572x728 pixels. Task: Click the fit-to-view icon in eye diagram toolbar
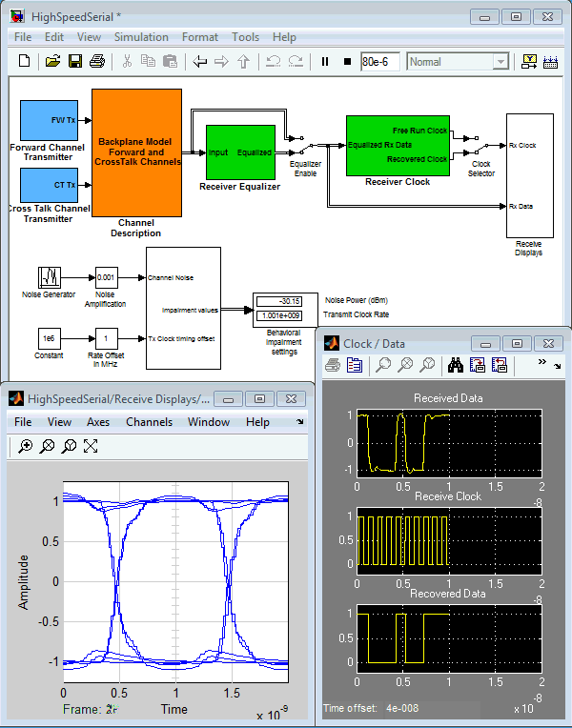pos(91,445)
